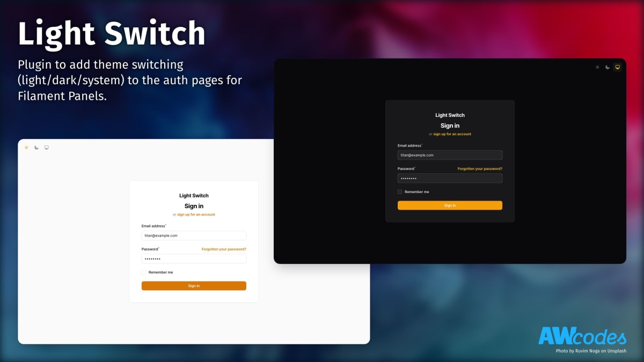The height and width of the screenshot is (362, 644).
Task: Focus the Password field in the dark window
Action: pyautogui.click(x=450, y=178)
